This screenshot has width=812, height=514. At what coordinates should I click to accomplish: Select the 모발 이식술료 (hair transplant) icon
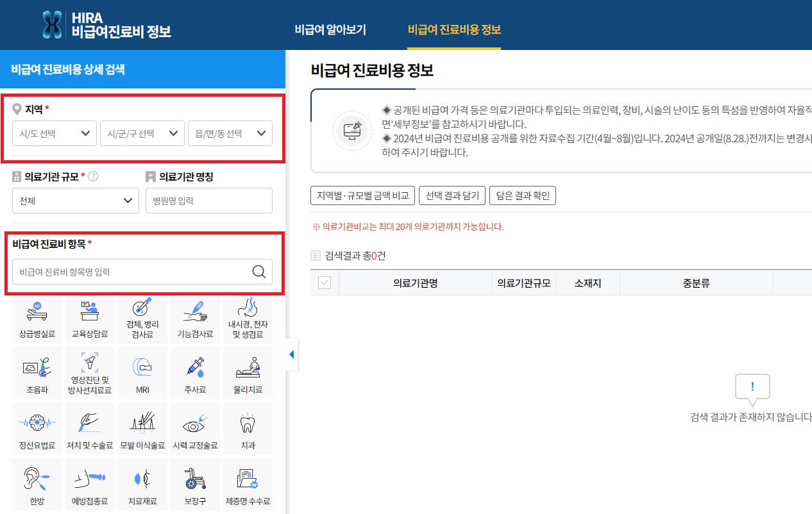tap(142, 428)
